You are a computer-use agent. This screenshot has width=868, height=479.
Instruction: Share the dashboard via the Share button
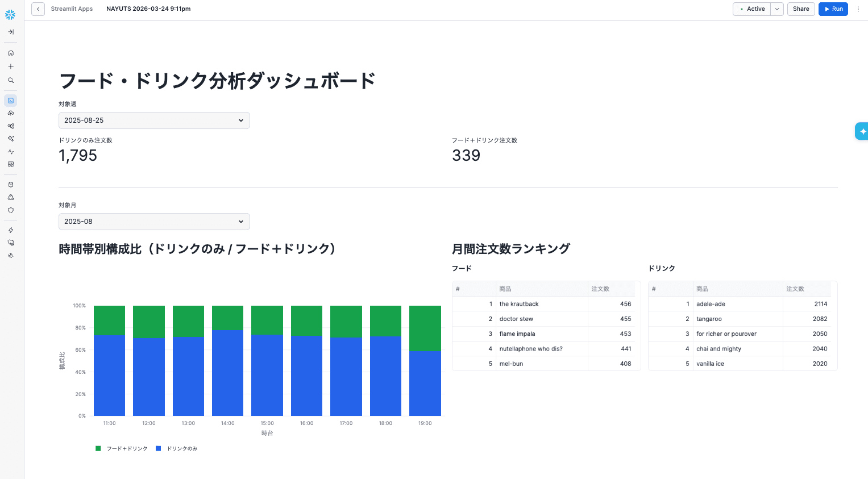pyautogui.click(x=801, y=9)
